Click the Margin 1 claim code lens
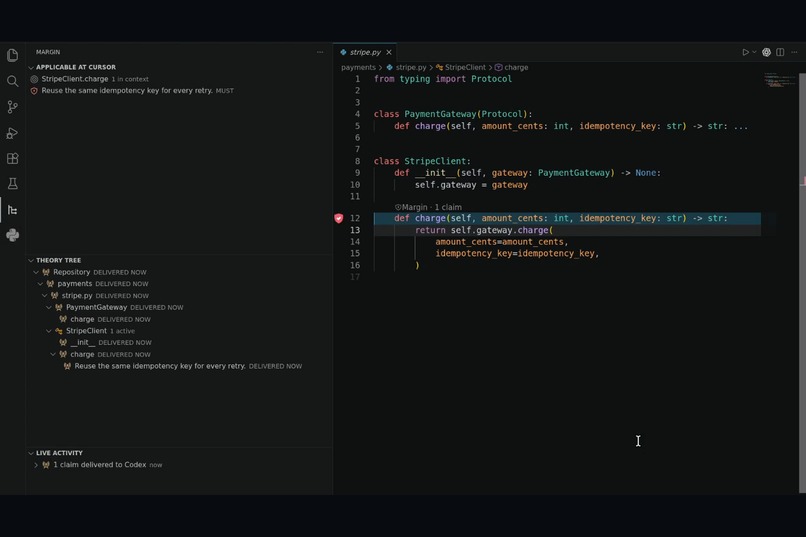806x537 pixels. [x=428, y=207]
